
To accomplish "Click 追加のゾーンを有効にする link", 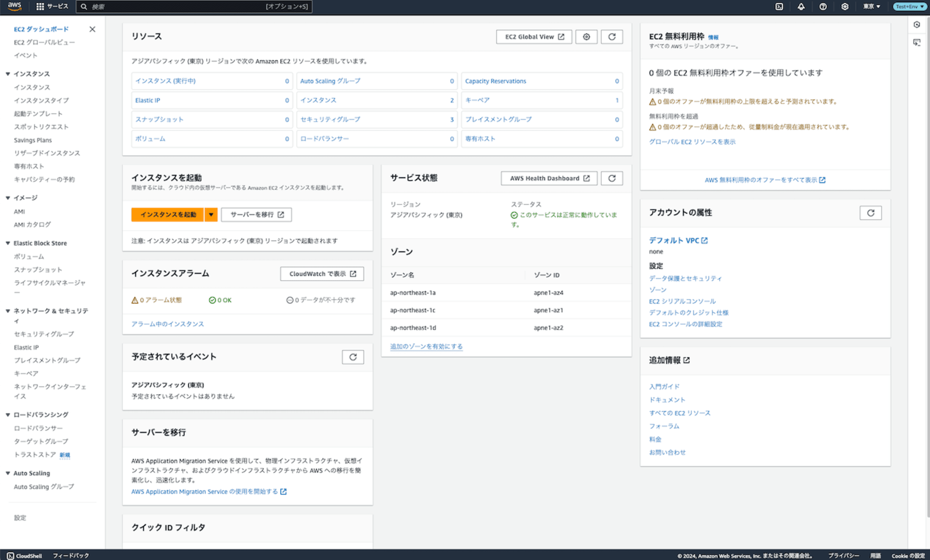I will pos(426,347).
